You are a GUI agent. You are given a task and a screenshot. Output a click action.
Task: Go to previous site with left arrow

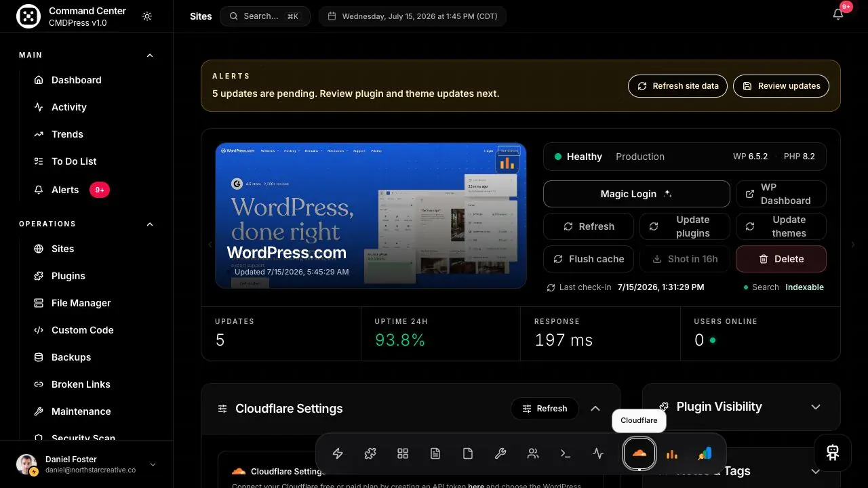(210, 245)
